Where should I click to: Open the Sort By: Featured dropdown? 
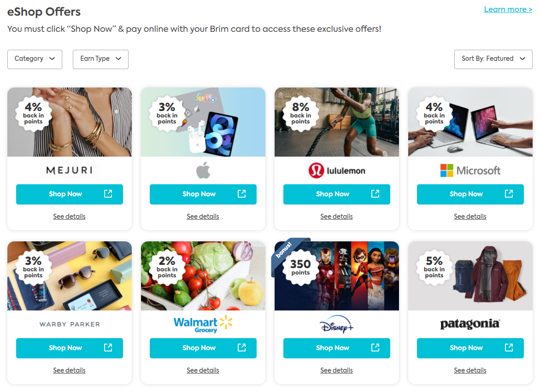pos(493,59)
